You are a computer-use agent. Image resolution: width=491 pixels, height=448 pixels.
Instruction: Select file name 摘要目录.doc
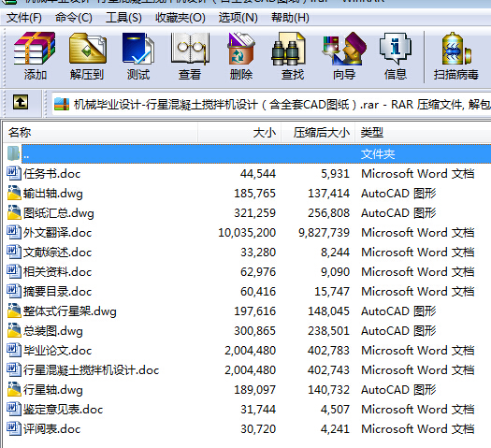[58, 292]
